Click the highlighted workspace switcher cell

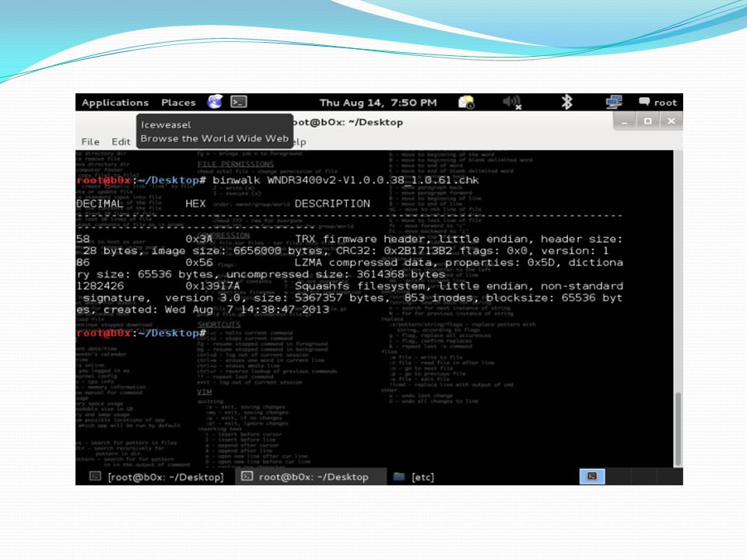tap(592, 476)
